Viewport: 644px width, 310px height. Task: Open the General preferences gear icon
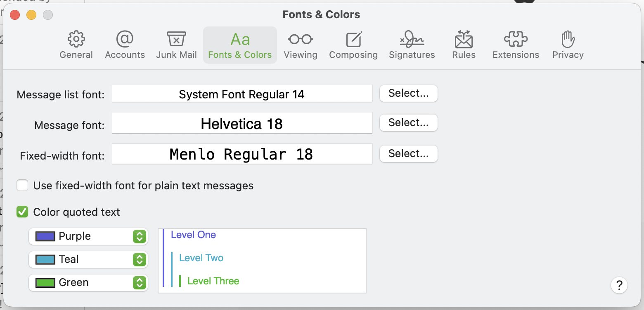pos(76,40)
